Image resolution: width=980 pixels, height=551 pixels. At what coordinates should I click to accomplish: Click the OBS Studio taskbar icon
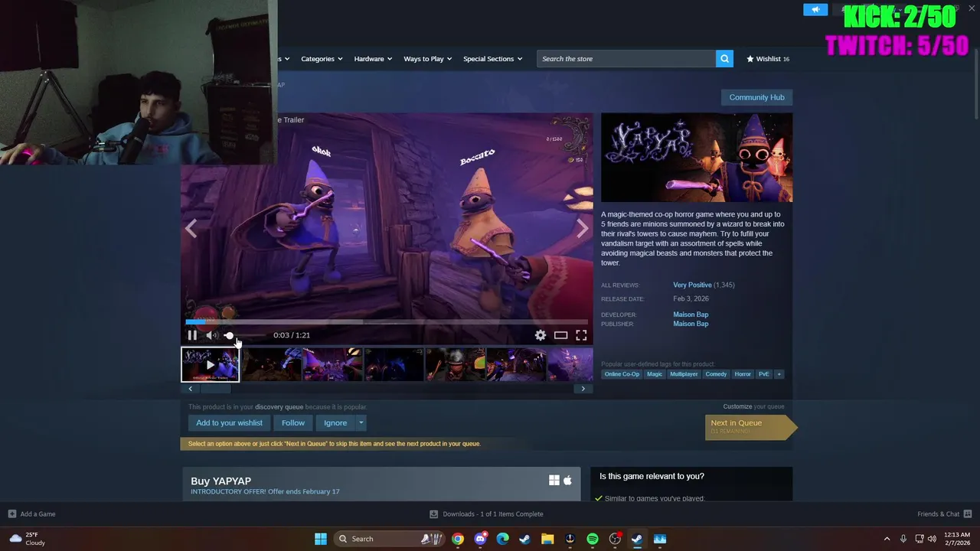coord(615,539)
